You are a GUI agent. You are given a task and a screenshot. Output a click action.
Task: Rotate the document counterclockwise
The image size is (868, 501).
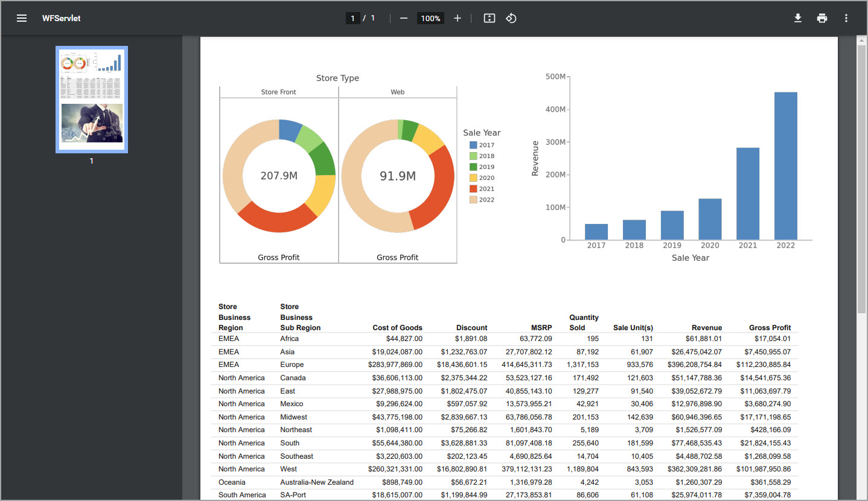point(511,18)
